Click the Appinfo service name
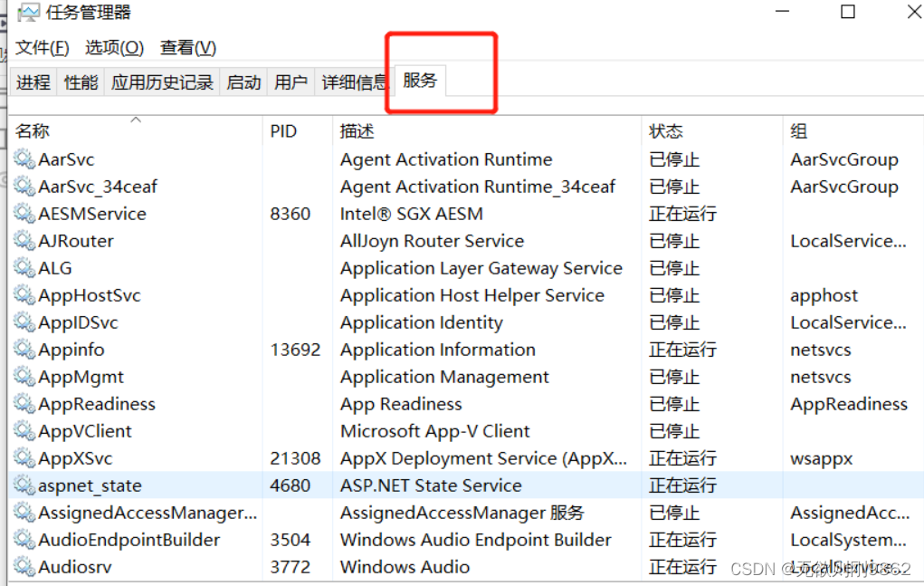The image size is (924, 586). [x=71, y=350]
